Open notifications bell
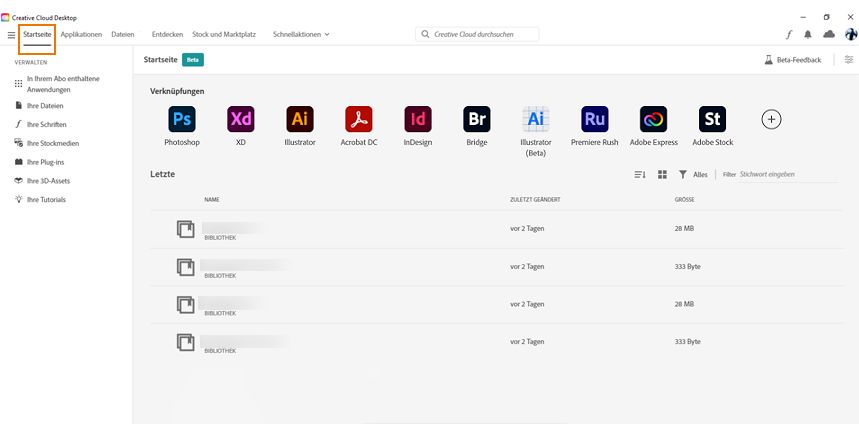This screenshot has width=859, height=424. [x=808, y=35]
